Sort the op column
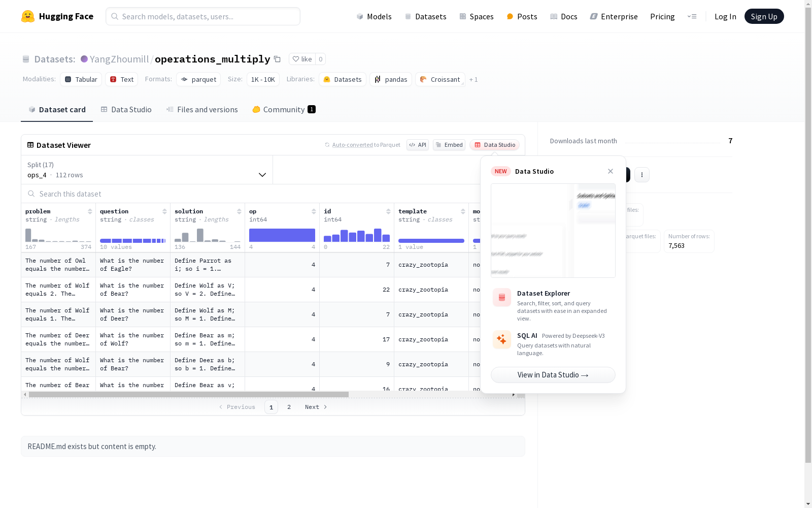The width and height of the screenshot is (812, 508). tap(314, 211)
